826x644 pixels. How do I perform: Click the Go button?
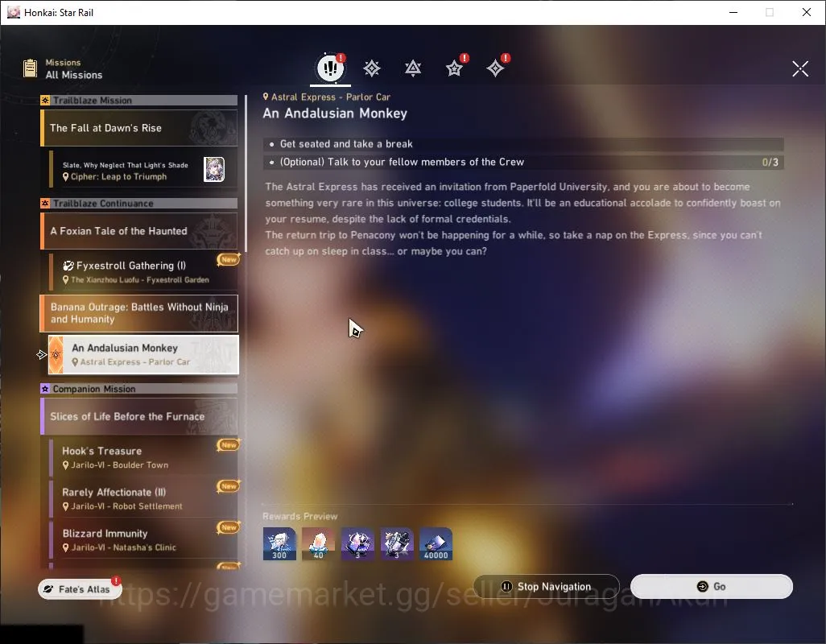tap(711, 586)
